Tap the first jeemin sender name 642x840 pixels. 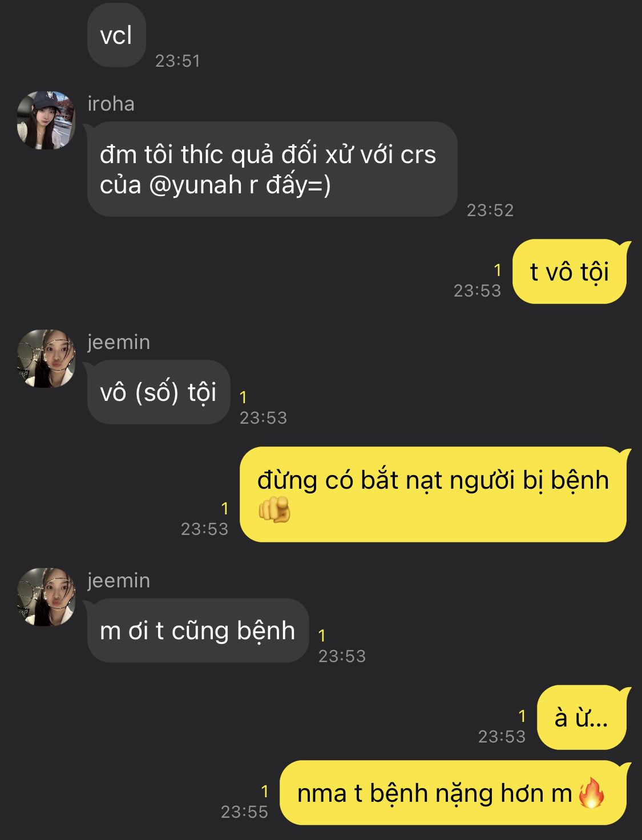[119, 342]
